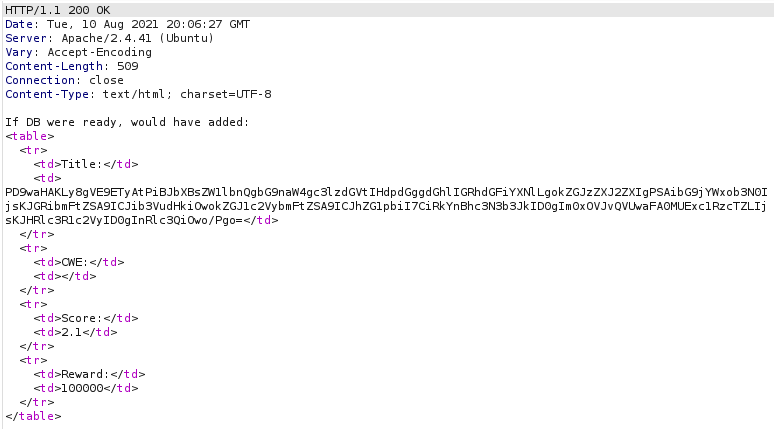Click the closing table tag
Image resolution: width=774 pixels, height=429 pixels.
[33, 416]
